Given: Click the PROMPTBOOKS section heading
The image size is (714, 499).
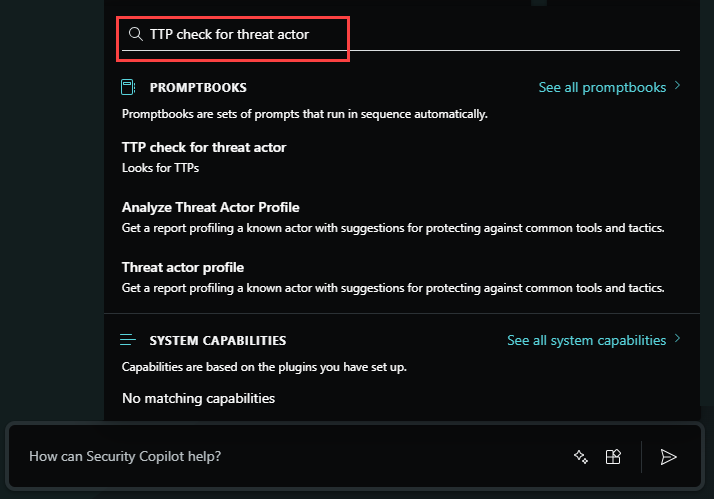Looking at the screenshot, I should 198,87.
